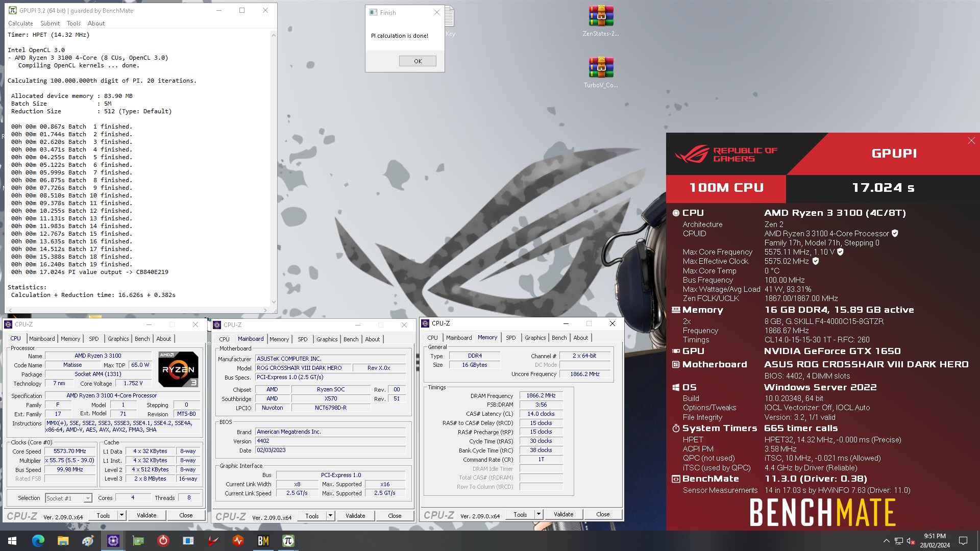Open File Explorer from the taskbar
This screenshot has height=551, width=980.
pos(63,541)
